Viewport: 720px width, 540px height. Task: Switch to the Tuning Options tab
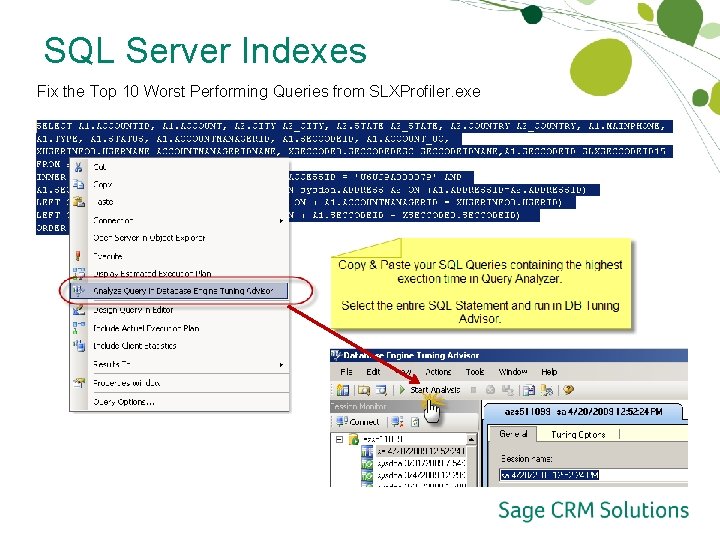[x=578, y=434]
